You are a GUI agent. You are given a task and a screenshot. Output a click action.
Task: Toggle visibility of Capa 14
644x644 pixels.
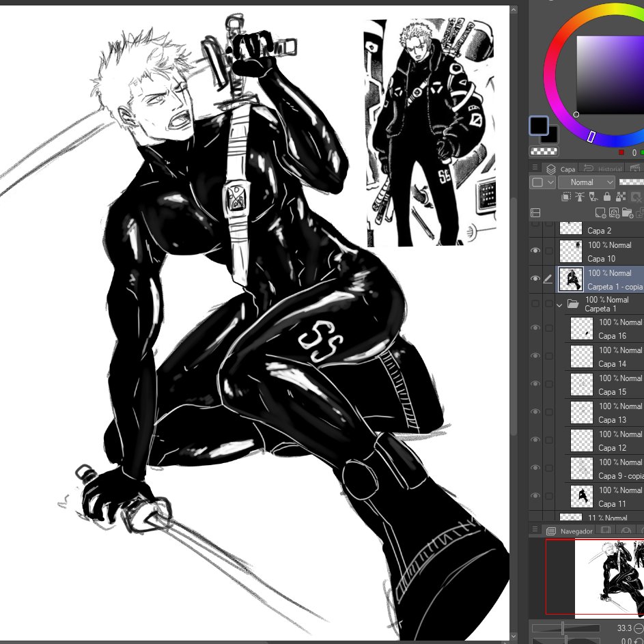coord(535,356)
